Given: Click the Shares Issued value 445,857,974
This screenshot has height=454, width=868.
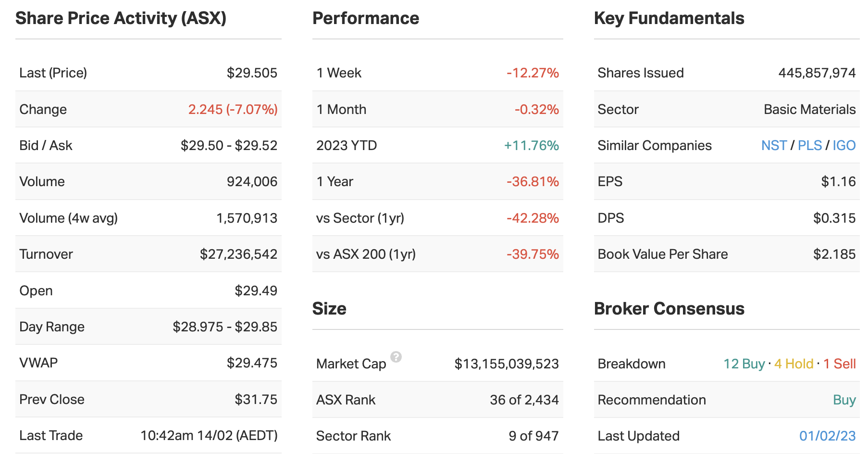Looking at the screenshot, I should coord(817,73).
